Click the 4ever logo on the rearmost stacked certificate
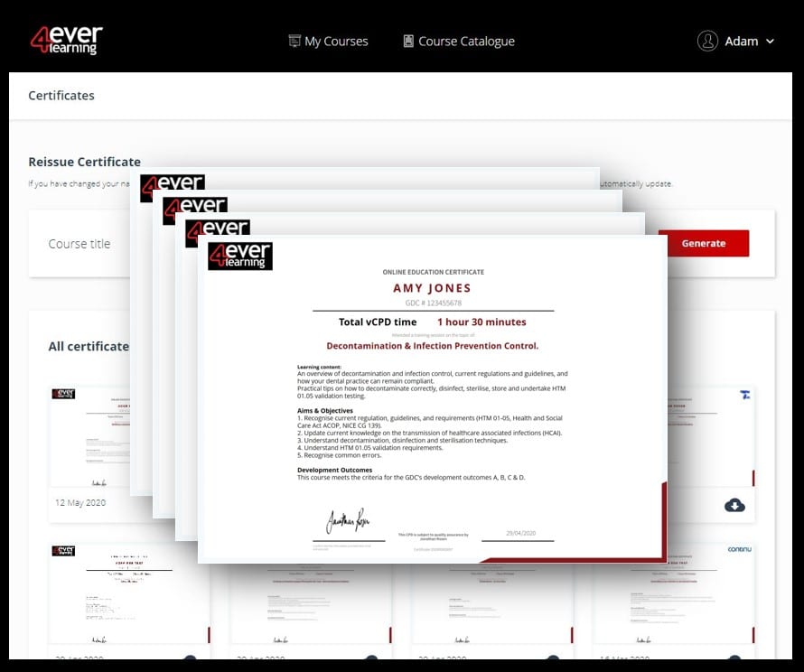Screen dimensions: 804x672 (x=173, y=184)
